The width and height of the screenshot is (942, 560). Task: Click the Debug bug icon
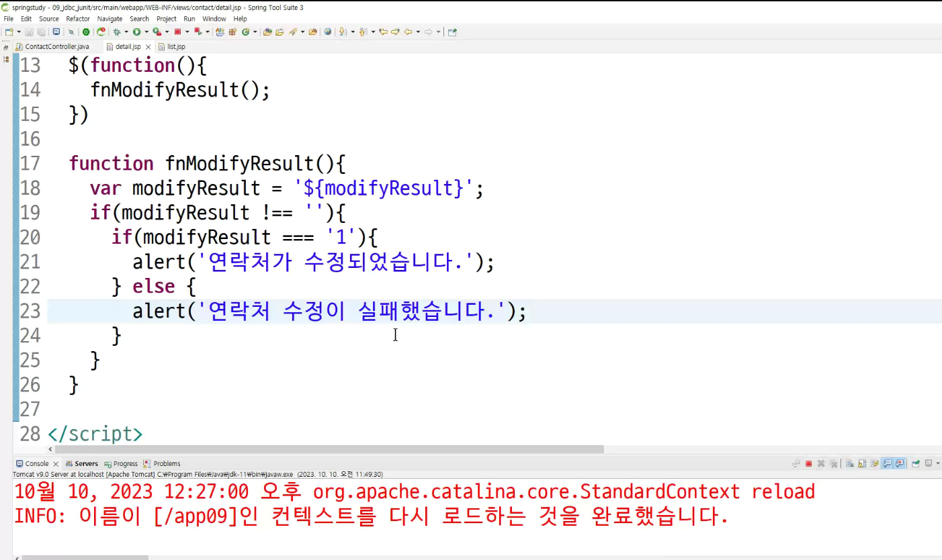coord(116,32)
